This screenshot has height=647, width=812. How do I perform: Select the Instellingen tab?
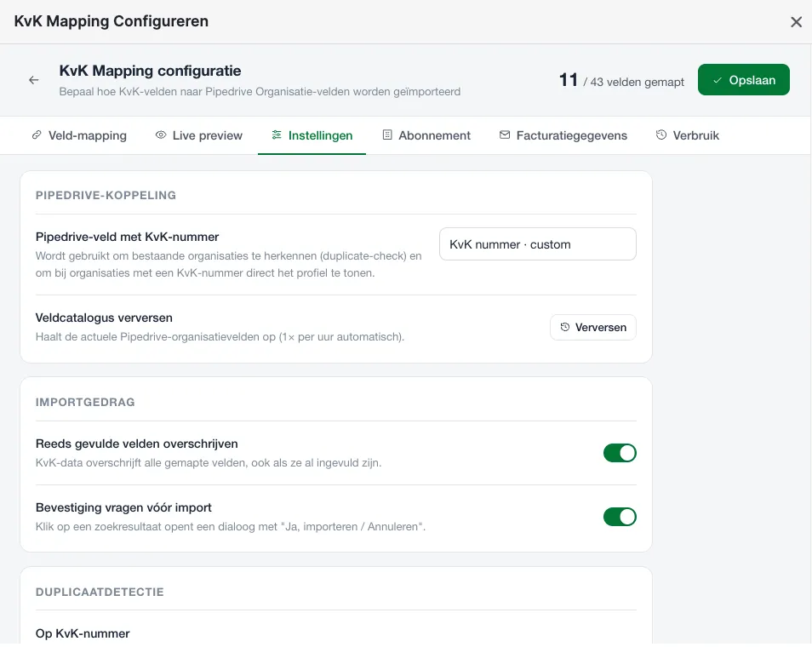(312, 135)
